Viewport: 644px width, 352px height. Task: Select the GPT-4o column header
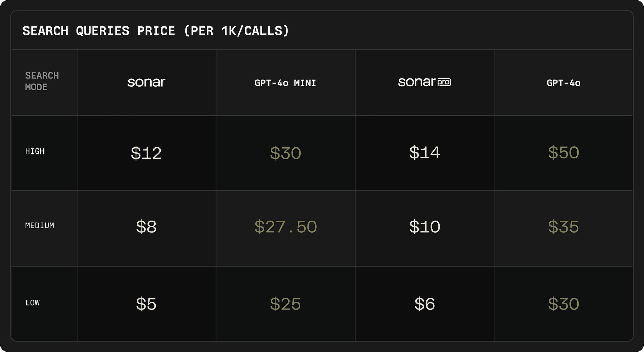pyautogui.click(x=563, y=83)
